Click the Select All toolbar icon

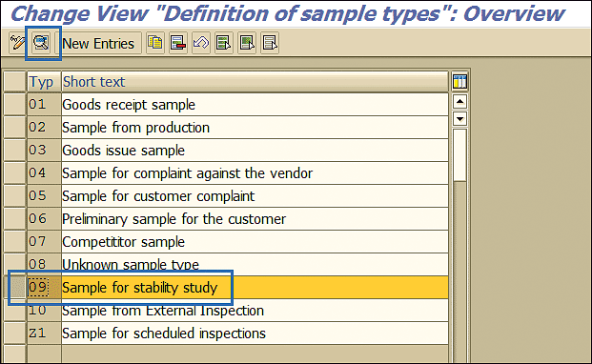(224, 43)
